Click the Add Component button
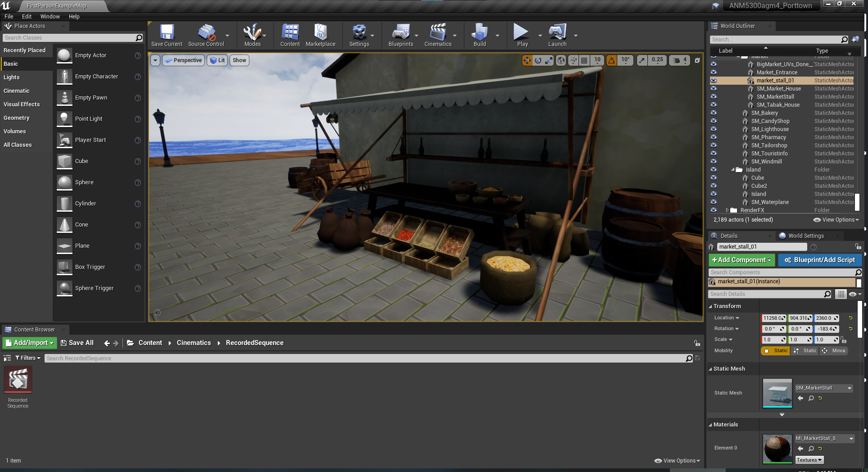 pos(741,260)
